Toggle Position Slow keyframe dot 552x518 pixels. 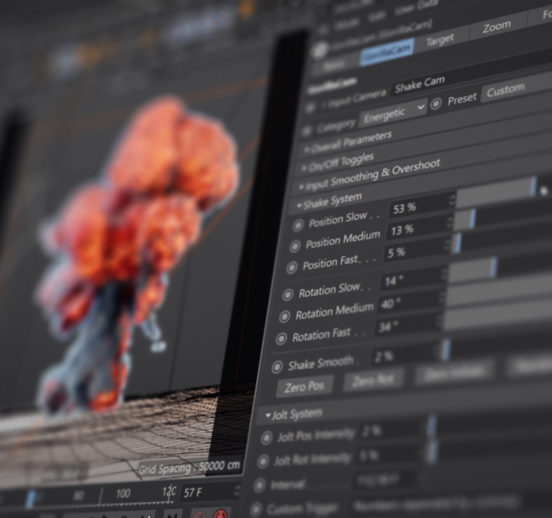(x=298, y=225)
